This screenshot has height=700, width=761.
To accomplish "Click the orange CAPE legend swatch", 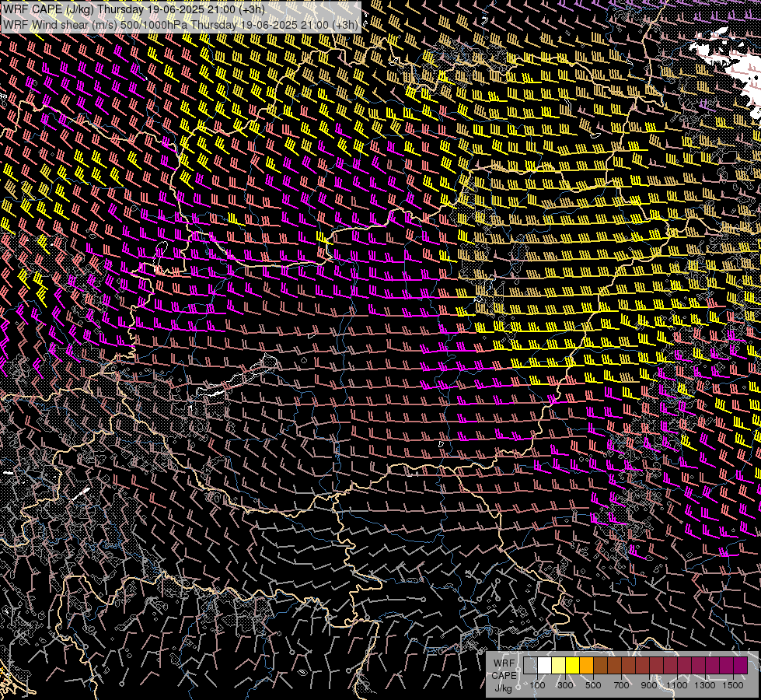I will coord(586,665).
